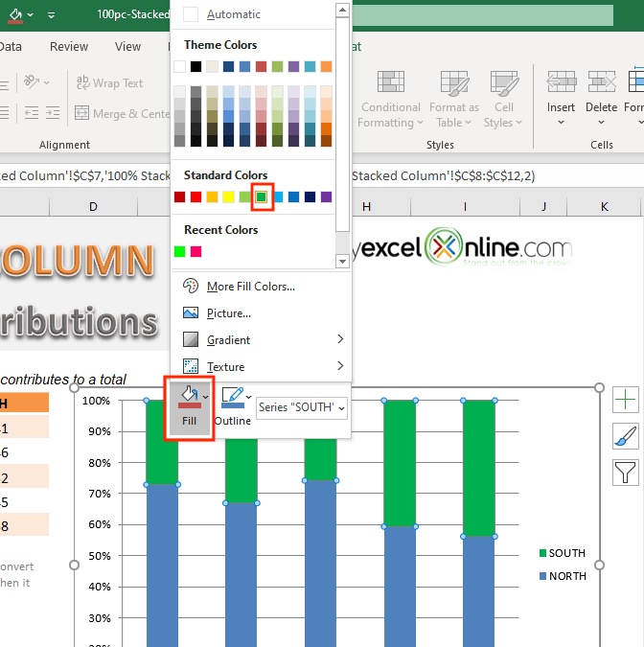The width and height of the screenshot is (644, 647).
Task: Open the Delete cells dropdown arrow
Action: click(x=602, y=123)
